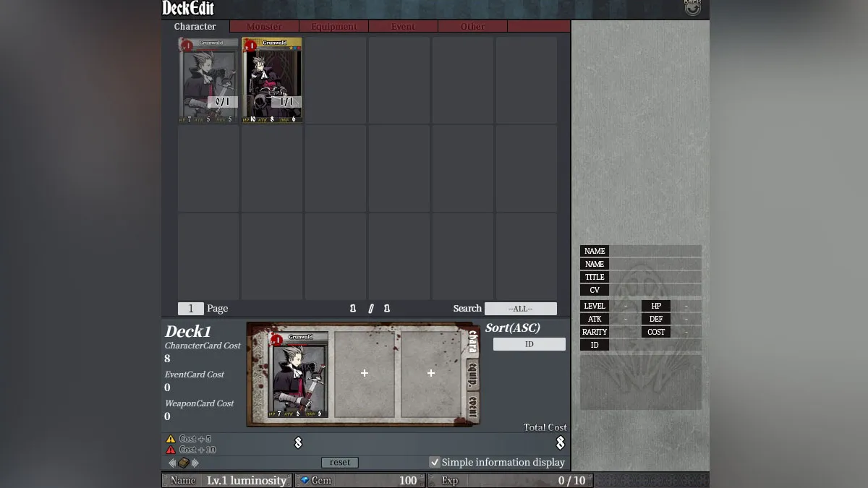Image resolution: width=868 pixels, height=488 pixels.
Task: Open the Event tab at the top
Action: (403, 27)
